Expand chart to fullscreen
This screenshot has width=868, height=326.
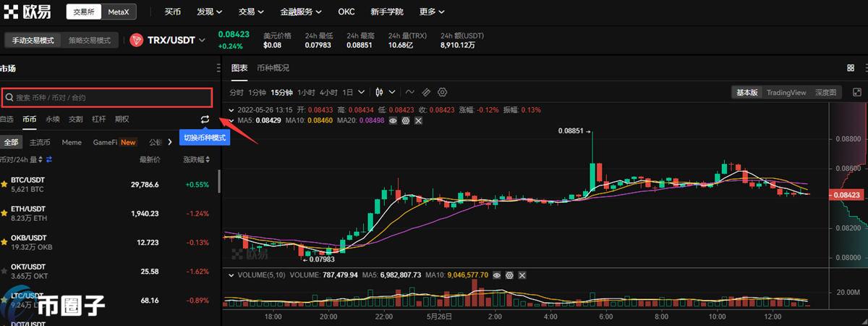click(x=856, y=92)
